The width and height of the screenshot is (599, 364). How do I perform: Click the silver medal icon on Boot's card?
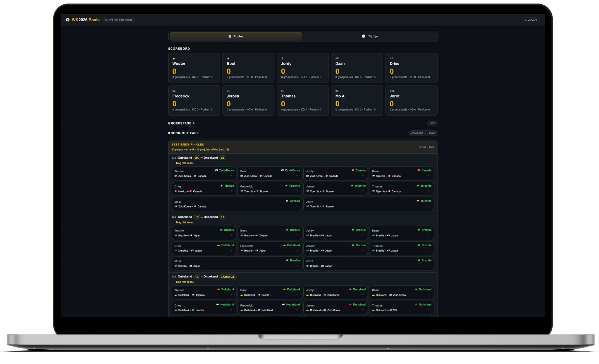click(x=228, y=58)
